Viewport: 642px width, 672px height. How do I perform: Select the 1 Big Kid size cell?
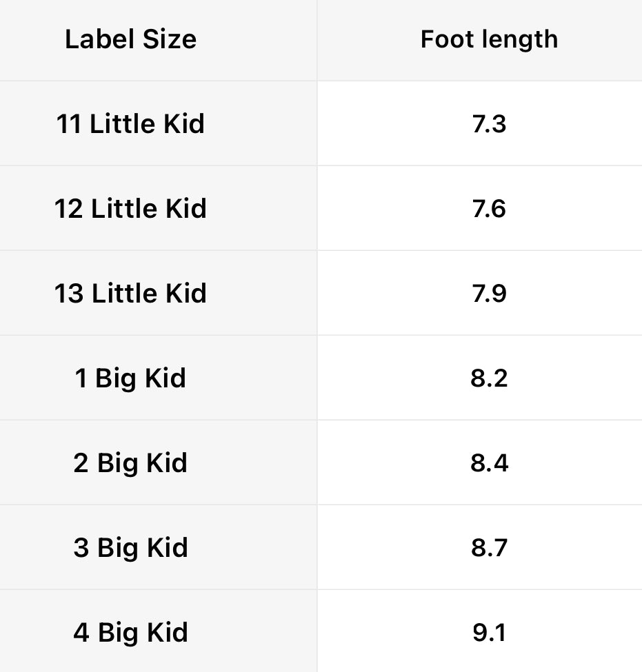tap(130, 378)
